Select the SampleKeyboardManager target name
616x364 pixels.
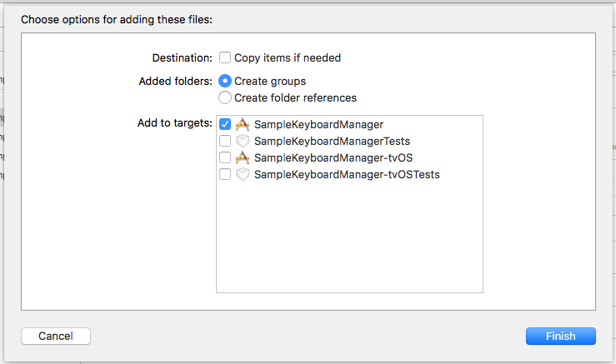click(318, 124)
